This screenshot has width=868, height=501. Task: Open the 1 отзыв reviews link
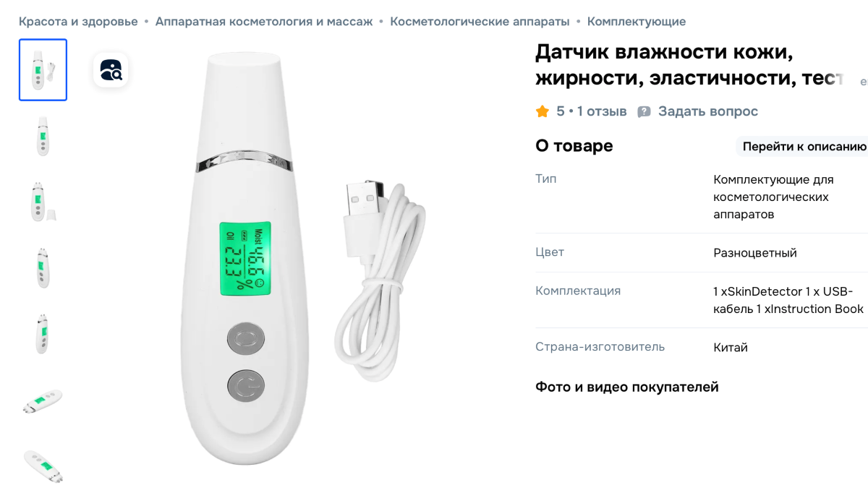coord(602,111)
